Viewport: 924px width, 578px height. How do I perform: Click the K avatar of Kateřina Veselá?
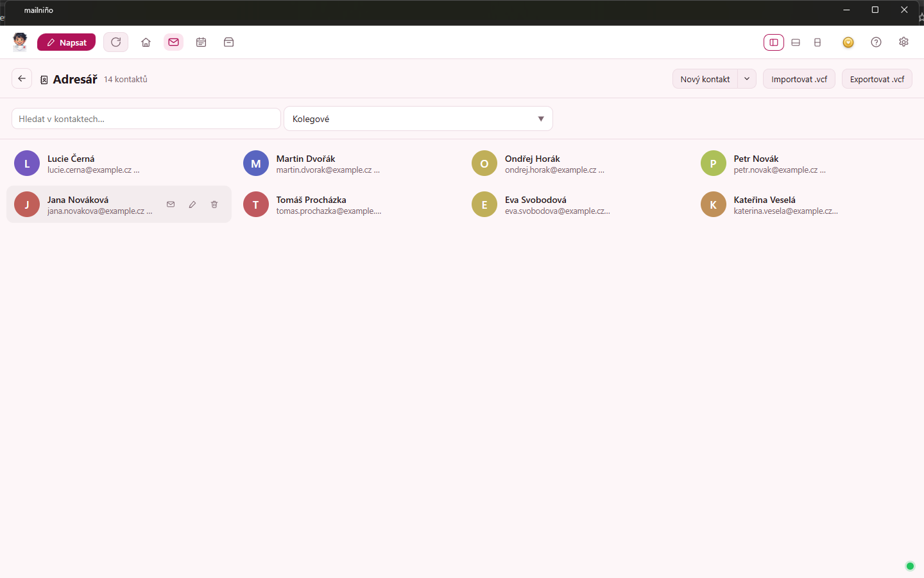click(713, 205)
